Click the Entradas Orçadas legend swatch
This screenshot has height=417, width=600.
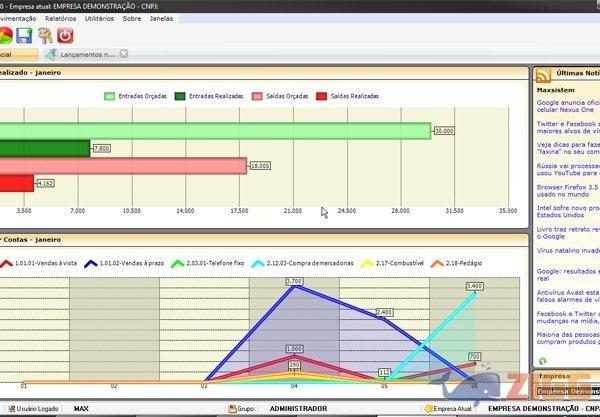tap(109, 97)
